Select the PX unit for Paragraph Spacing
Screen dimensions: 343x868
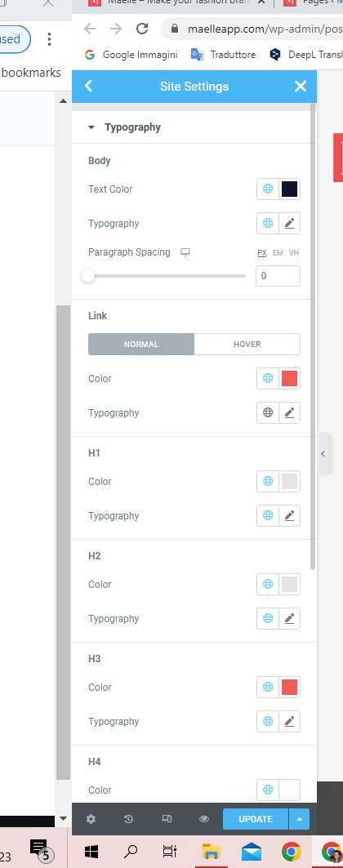point(262,253)
